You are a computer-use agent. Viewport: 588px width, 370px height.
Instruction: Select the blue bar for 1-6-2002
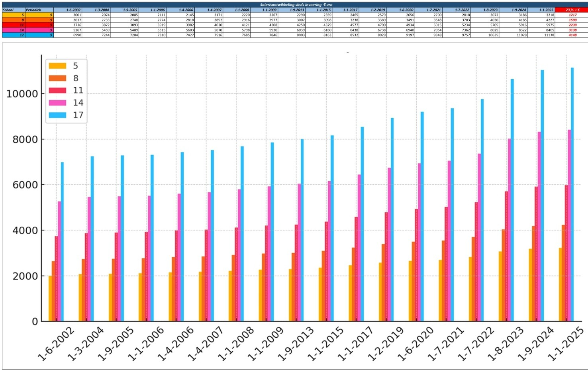click(62, 241)
